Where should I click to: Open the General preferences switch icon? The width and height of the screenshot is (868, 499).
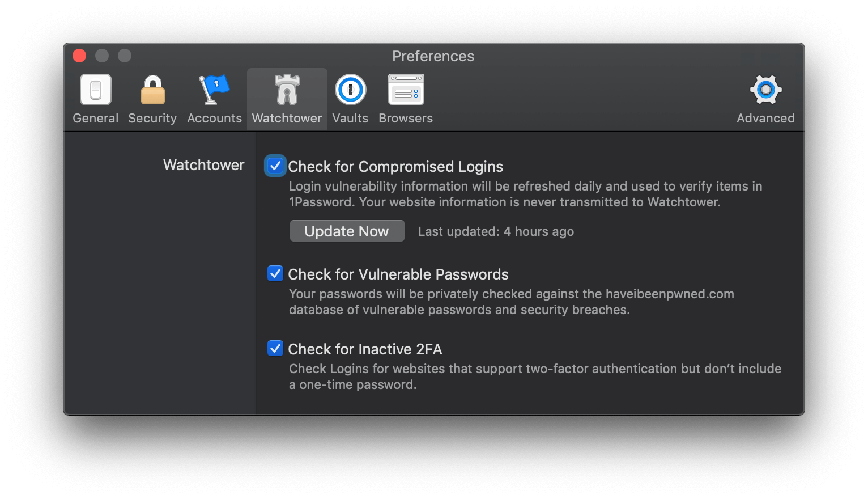96,90
